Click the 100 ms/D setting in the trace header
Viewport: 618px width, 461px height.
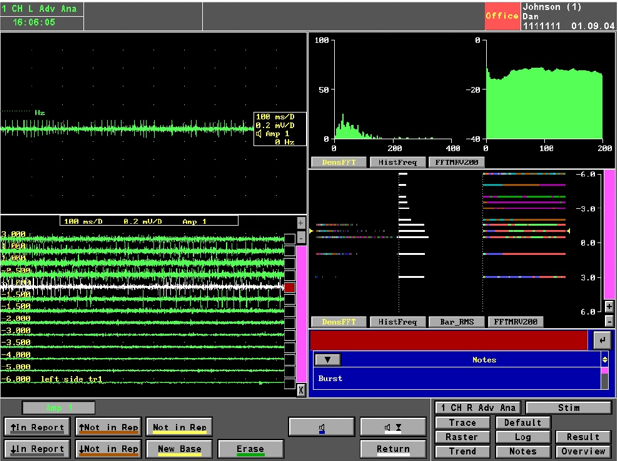[83, 221]
